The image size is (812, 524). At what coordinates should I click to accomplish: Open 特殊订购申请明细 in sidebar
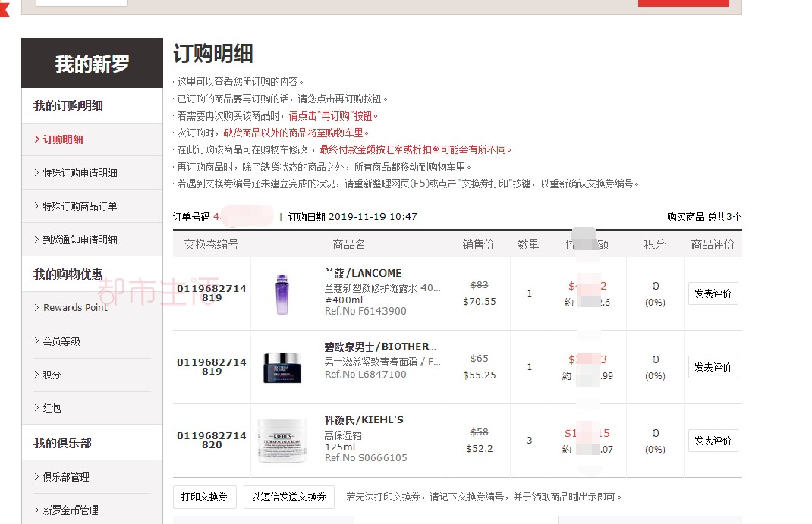[x=80, y=173]
